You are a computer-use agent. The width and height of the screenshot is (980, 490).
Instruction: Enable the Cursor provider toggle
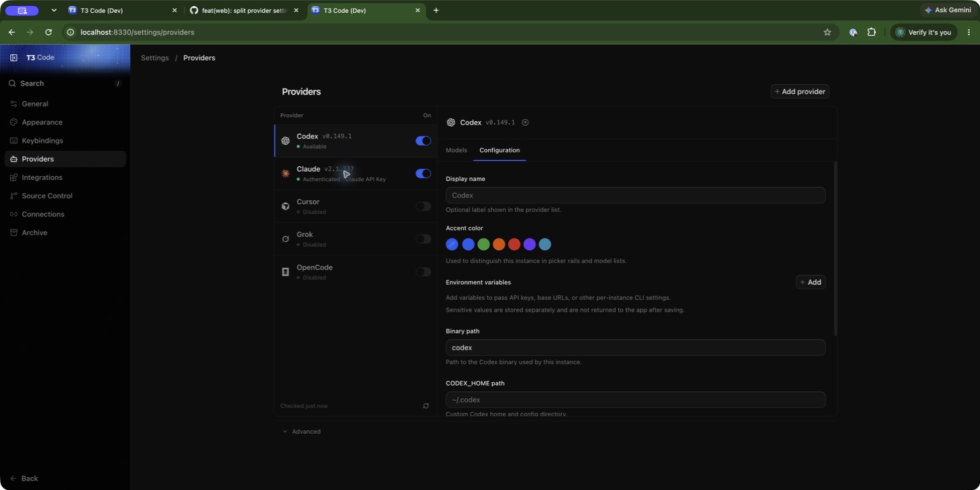[424, 206]
